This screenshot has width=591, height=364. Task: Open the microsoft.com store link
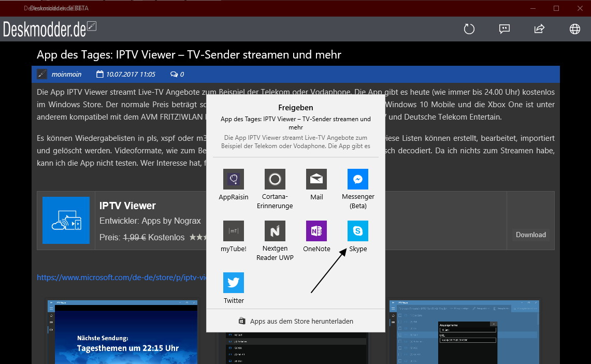(122, 278)
